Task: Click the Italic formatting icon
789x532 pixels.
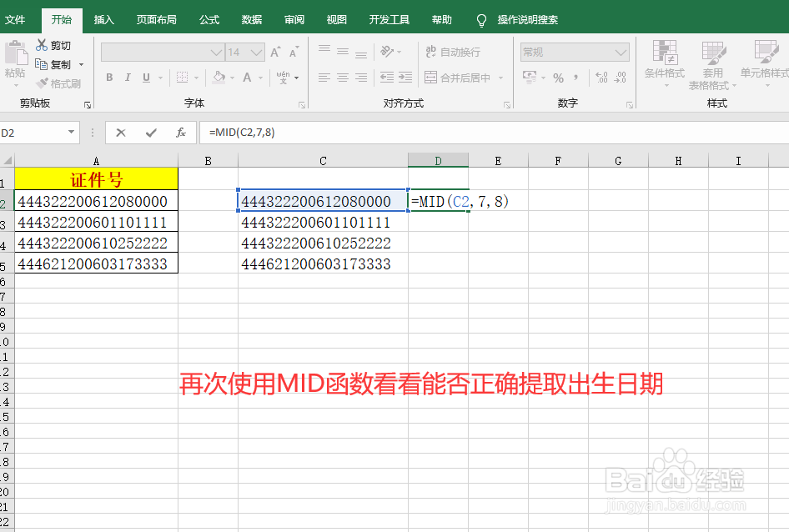Action: tap(127, 78)
